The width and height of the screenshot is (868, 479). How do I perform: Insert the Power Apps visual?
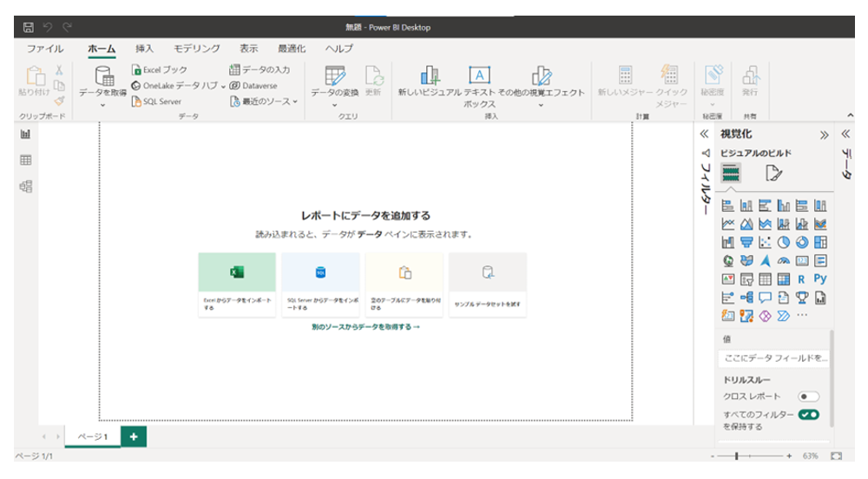click(765, 316)
